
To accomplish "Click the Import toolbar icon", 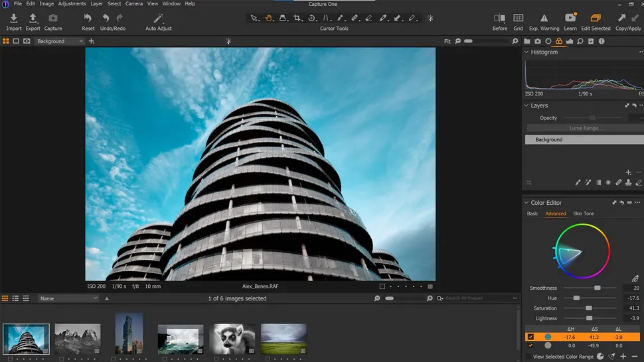I will pos(13,18).
